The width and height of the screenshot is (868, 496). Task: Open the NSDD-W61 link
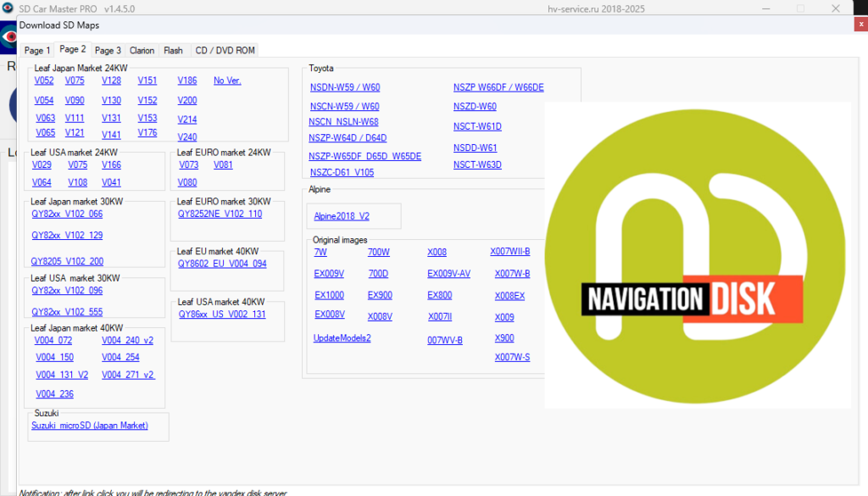coord(475,148)
